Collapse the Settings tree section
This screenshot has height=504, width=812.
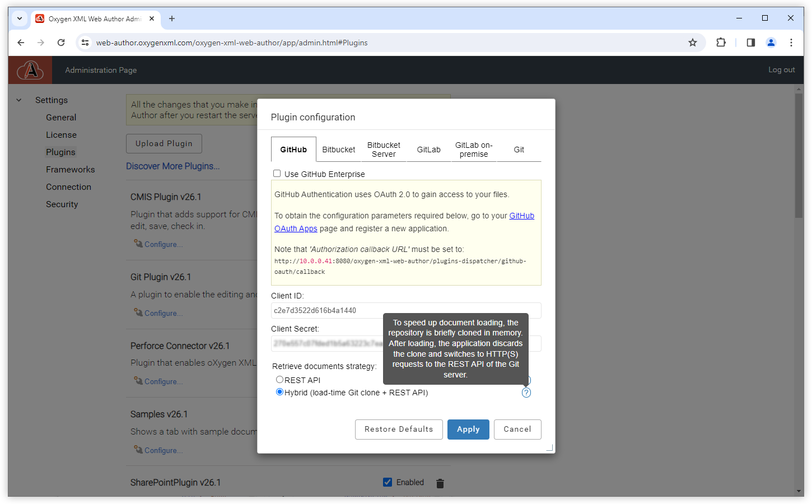(19, 100)
